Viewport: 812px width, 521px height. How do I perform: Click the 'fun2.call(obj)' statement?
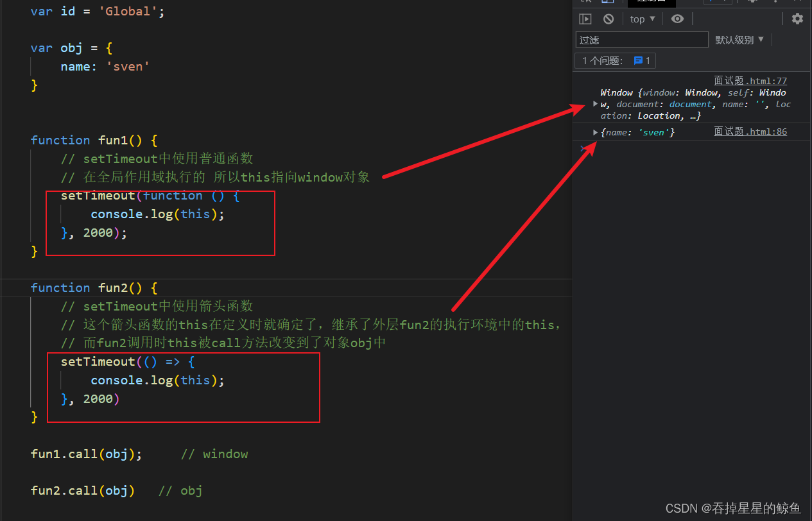coord(83,491)
